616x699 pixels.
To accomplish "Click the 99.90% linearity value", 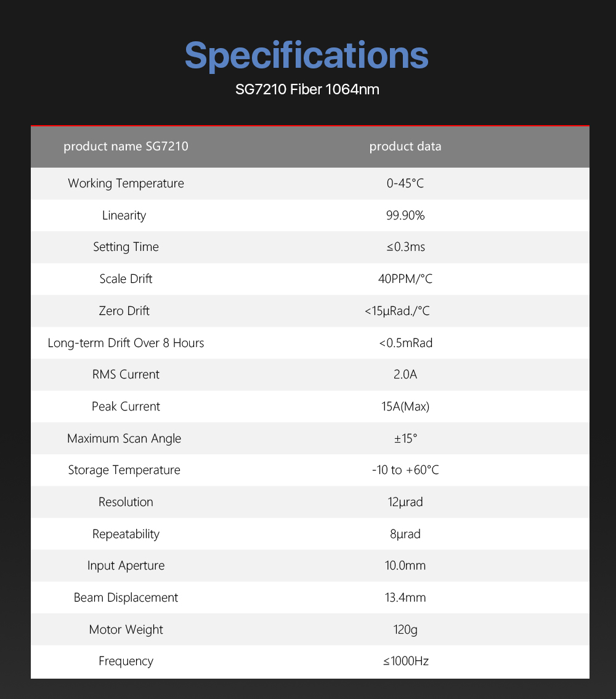I will pyautogui.click(x=405, y=215).
